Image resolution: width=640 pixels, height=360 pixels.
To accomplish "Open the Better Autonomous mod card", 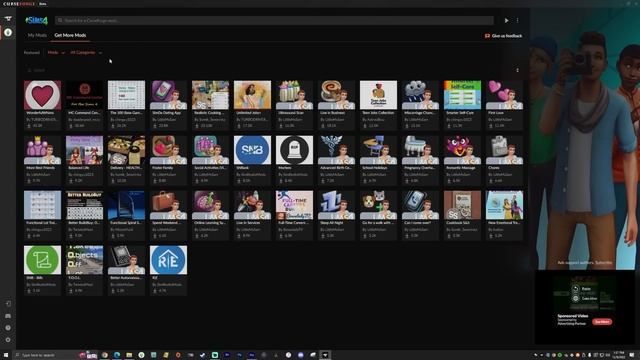I will coord(127,270).
